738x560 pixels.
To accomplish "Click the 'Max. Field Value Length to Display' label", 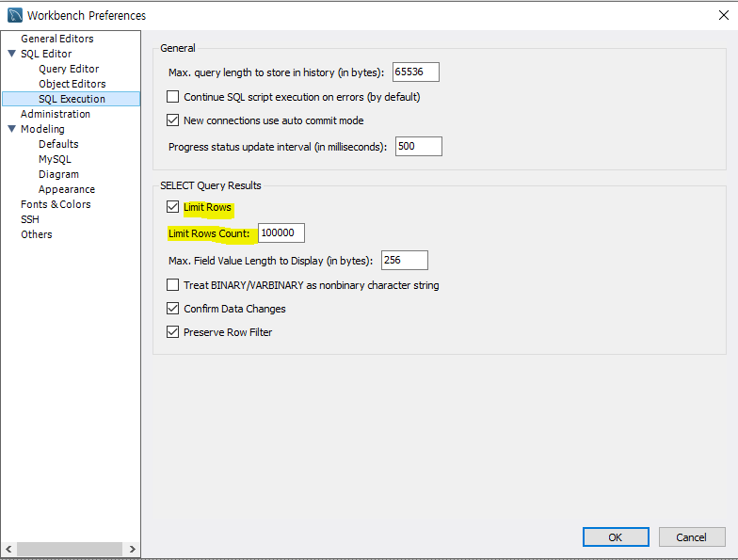I will click(x=271, y=261).
